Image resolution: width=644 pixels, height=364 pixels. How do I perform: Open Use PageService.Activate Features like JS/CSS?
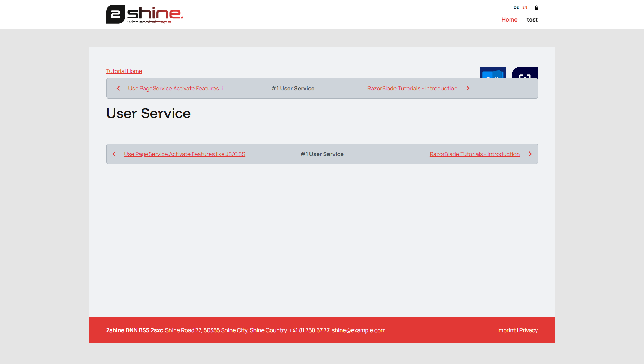coord(184,154)
